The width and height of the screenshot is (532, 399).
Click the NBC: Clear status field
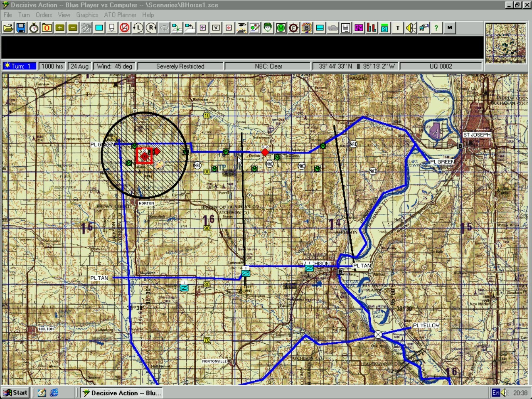click(x=268, y=66)
